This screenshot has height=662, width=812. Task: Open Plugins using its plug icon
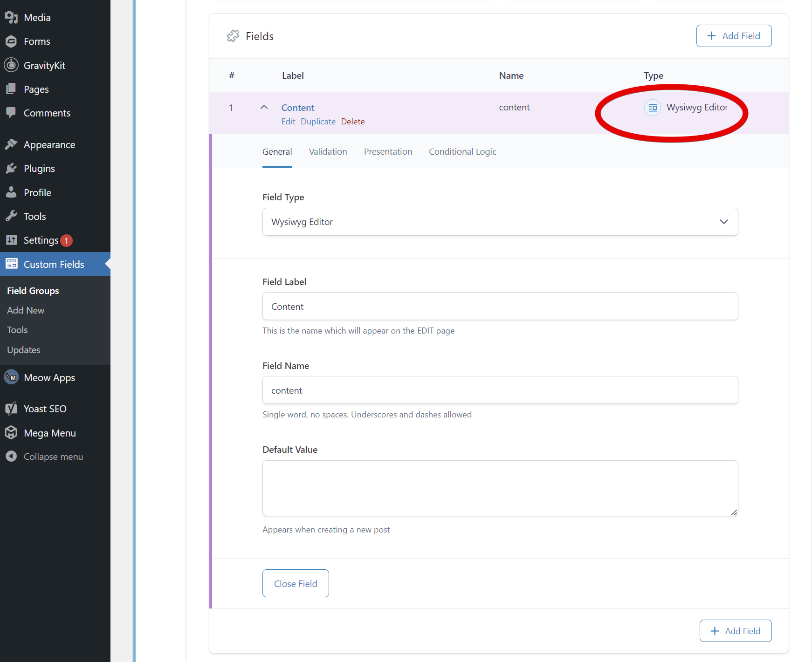click(x=11, y=168)
